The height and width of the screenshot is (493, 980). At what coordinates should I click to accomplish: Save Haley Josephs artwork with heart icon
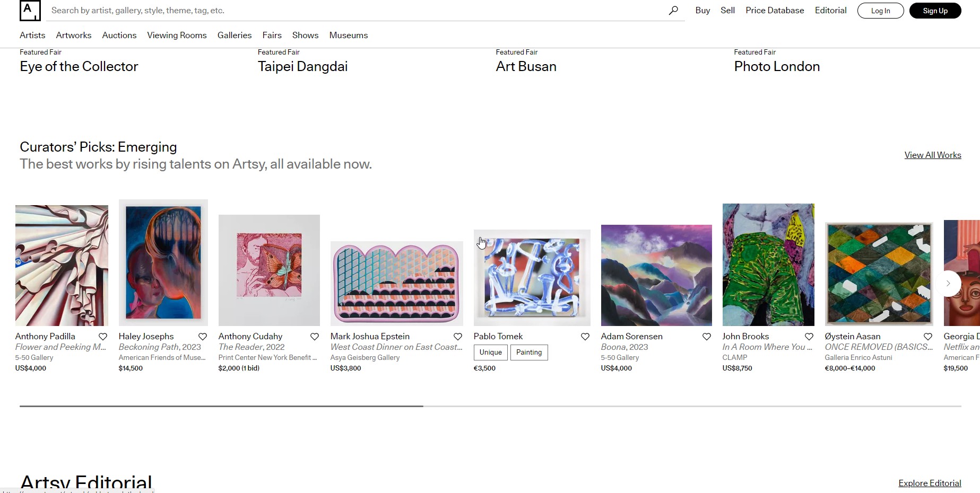(203, 337)
